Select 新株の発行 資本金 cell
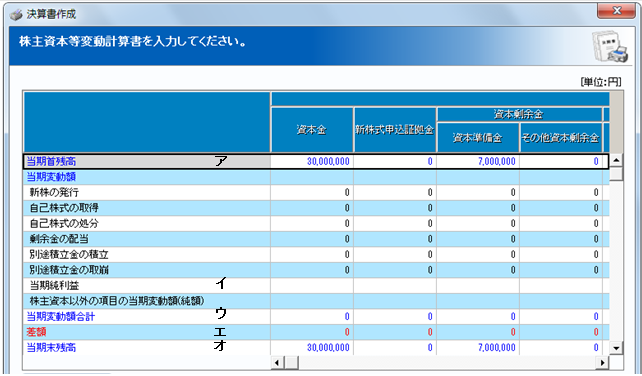The image size is (642, 376). tap(312, 193)
